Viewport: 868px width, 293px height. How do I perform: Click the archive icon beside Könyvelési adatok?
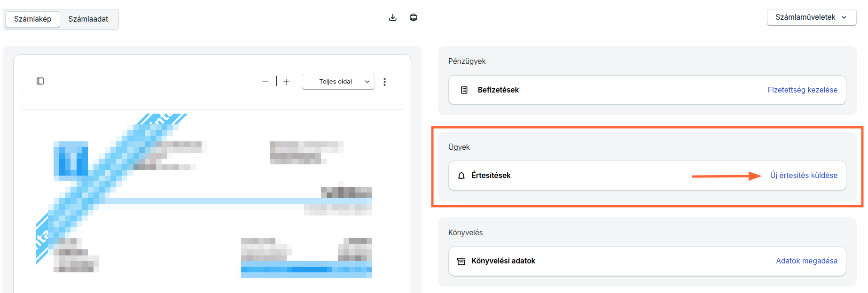(x=461, y=261)
